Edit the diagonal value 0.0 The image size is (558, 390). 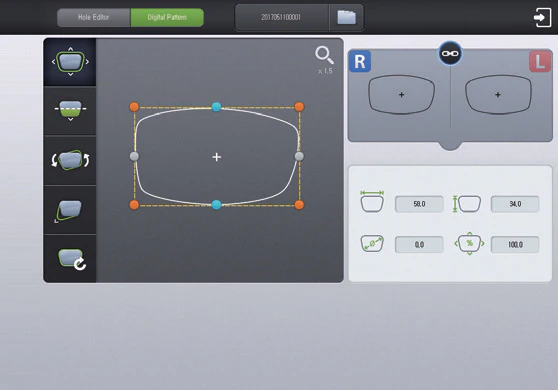pyautogui.click(x=419, y=244)
